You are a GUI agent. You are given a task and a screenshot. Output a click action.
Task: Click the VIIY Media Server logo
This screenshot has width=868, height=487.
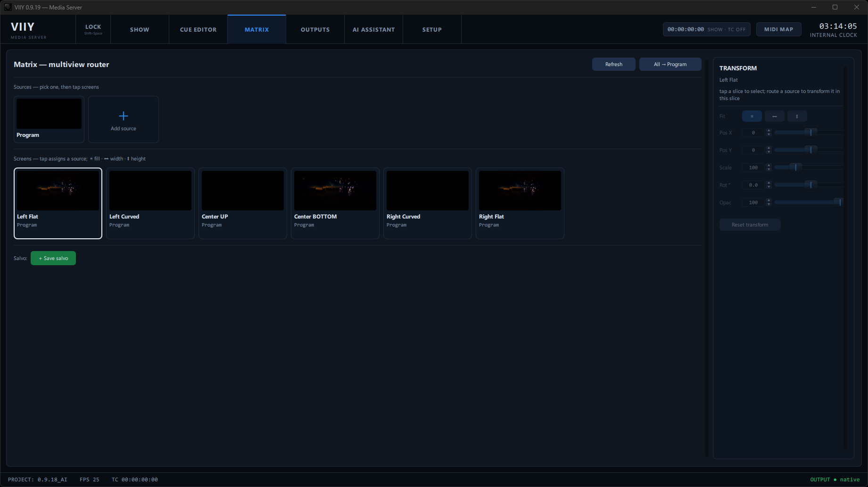click(28, 30)
